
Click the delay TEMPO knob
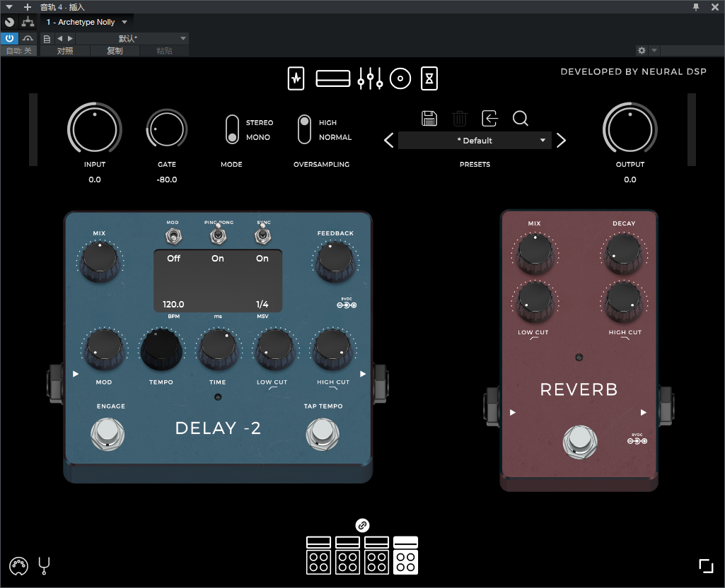click(x=161, y=349)
